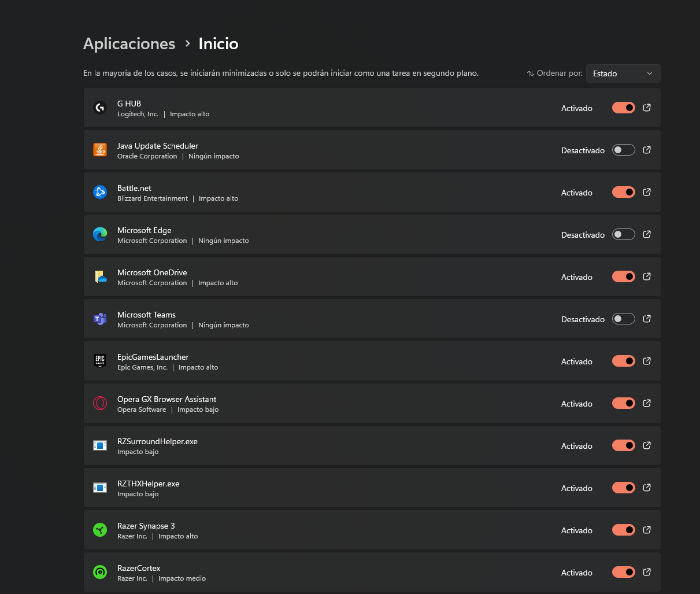The width and height of the screenshot is (700, 594).
Task: Open external link icon for Microsoft Teams
Action: coord(647,319)
